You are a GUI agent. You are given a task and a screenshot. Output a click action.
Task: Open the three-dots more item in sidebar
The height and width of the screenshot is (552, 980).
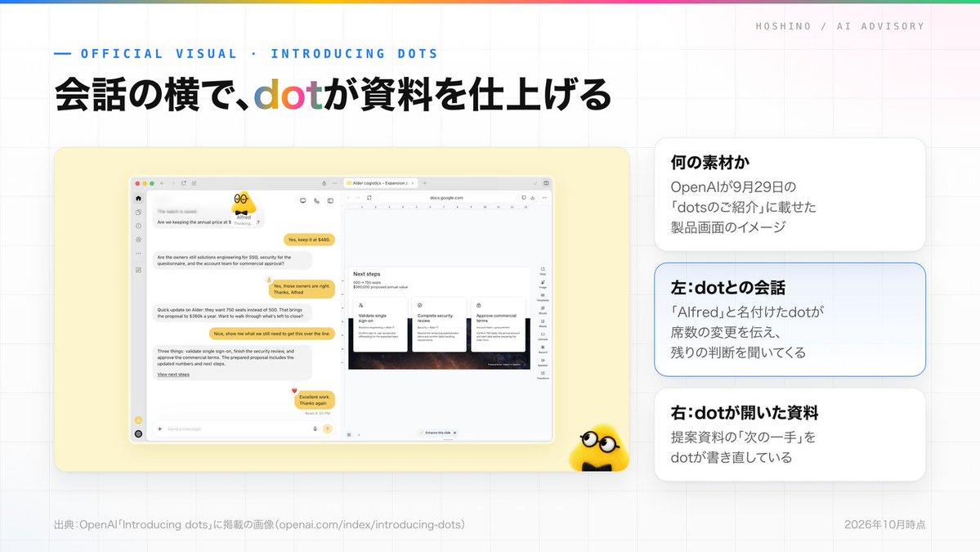(x=138, y=254)
